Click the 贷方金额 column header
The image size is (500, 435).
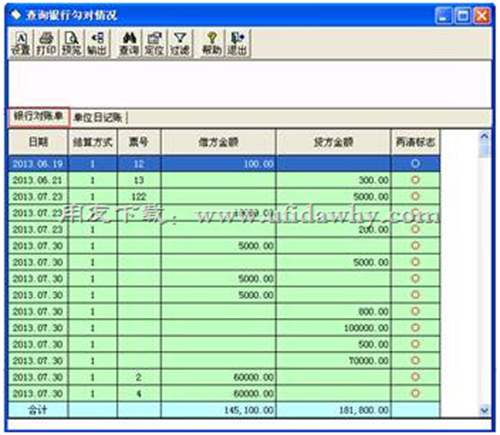click(x=333, y=142)
